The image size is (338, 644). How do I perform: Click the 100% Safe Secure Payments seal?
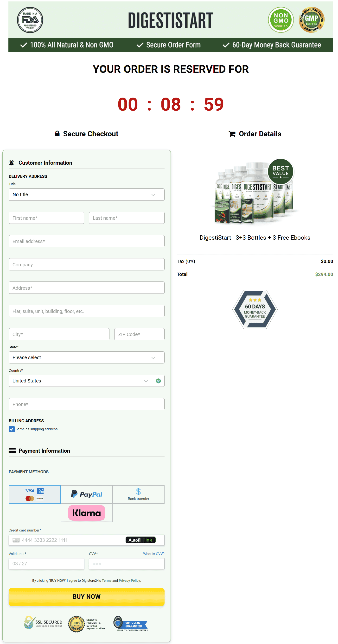coord(87,624)
